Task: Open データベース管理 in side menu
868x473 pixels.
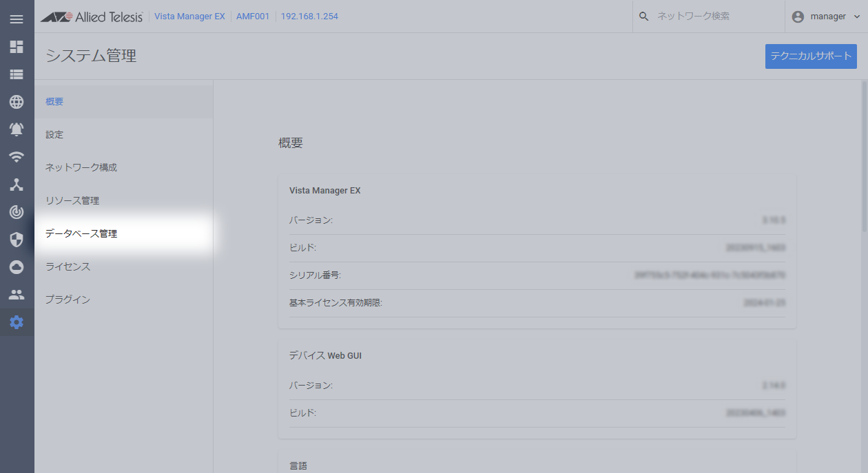Action: click(x=124, y=234)
